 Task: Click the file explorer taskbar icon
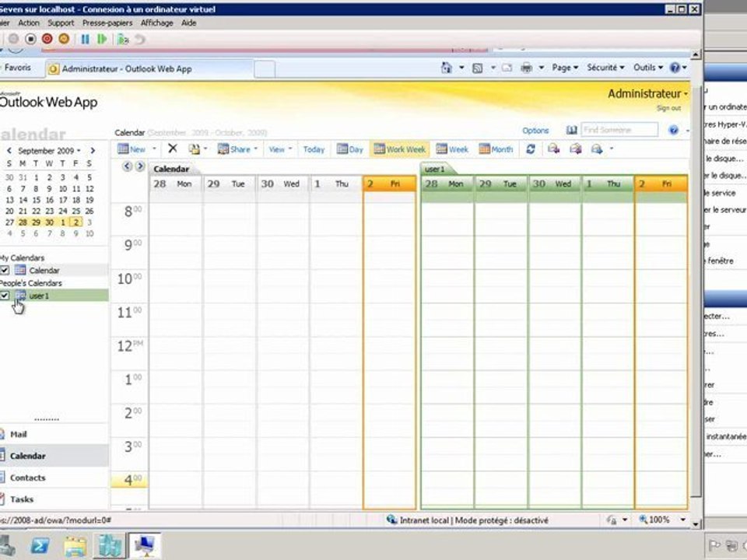[x=75, y=546]
